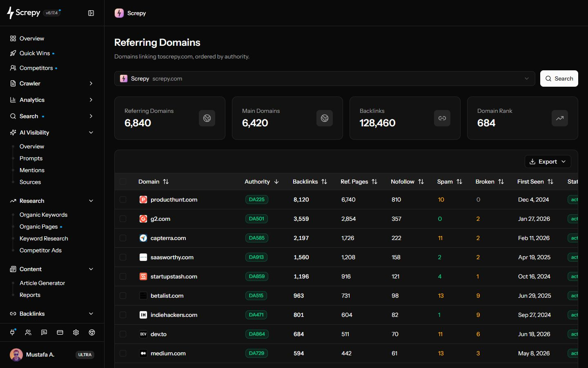Open Organic Keywords under Research
This screenshot has width=588, height=368.
coord(43,215)
